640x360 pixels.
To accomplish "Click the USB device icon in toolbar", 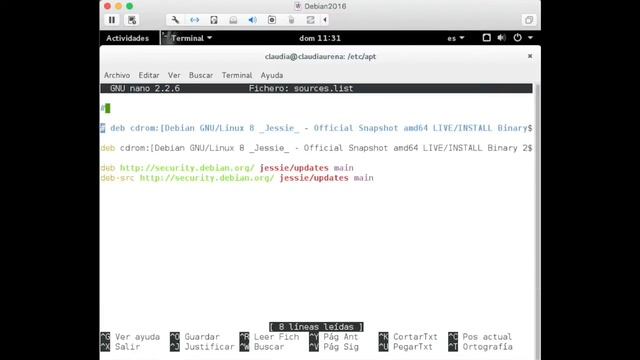I will pyautogui.click(x=291, y=20).
